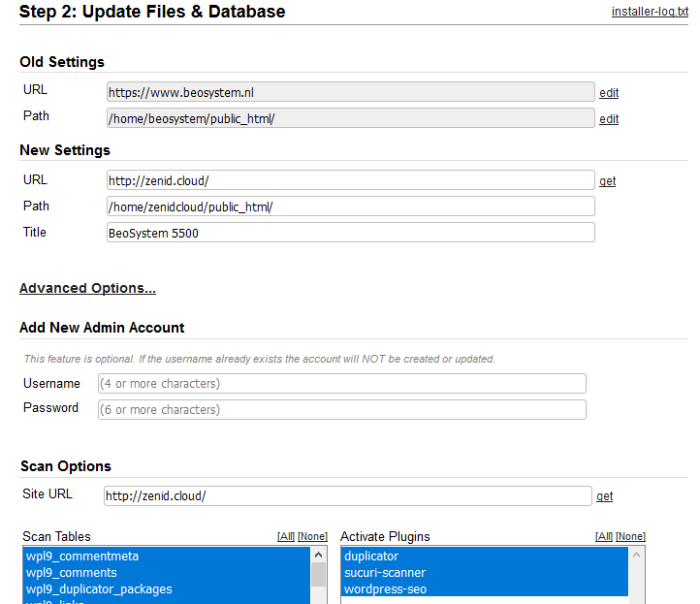Click edit next to Old Settings Path
Screen dimensions: 700x604
click(609, 119)
